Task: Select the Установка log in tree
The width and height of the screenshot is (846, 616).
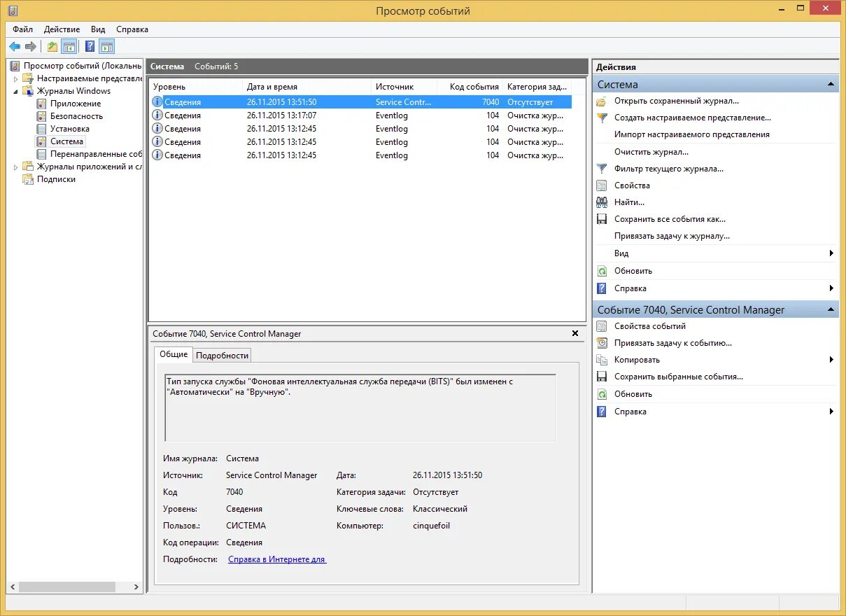Action: (x=69, y=129)
